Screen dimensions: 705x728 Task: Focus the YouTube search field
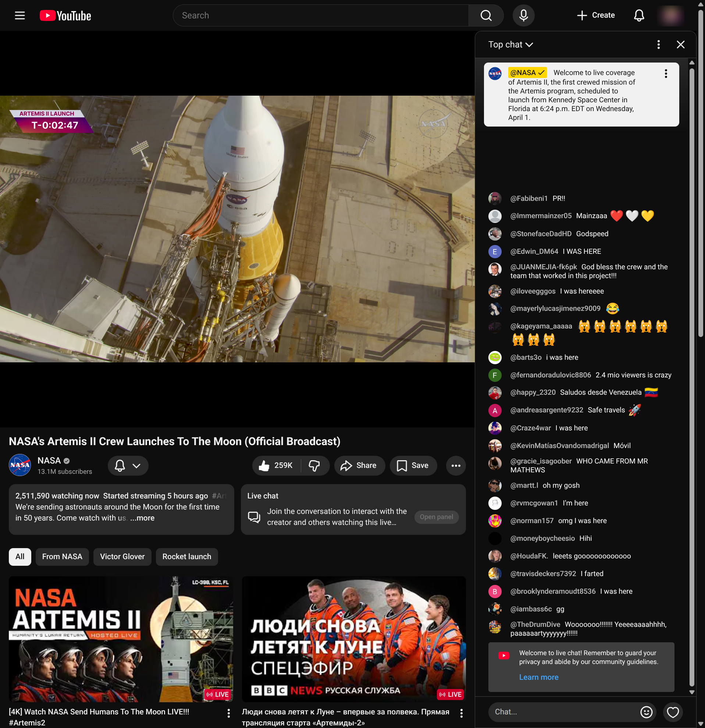pos(321,15)
